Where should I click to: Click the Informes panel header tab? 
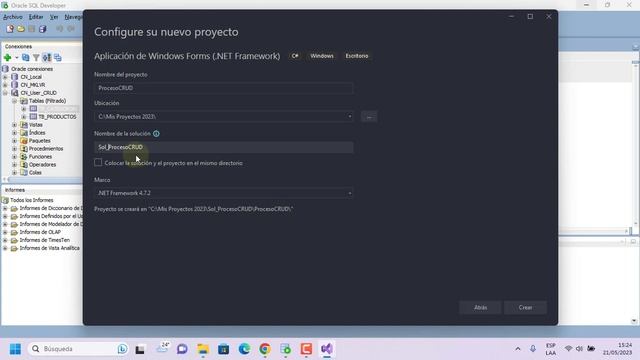point(15,190)
